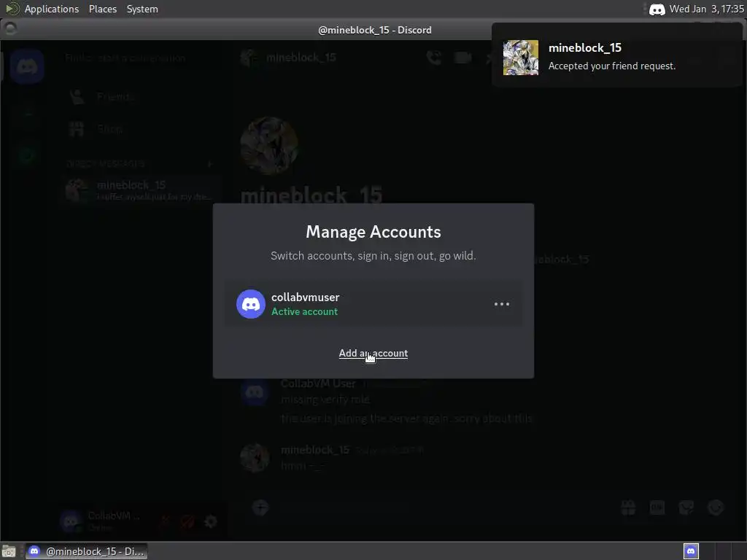Open the mineblock_15 friend request notification
Image resolution: width=747 pixels, height=560 pixels.
point(617,56)
